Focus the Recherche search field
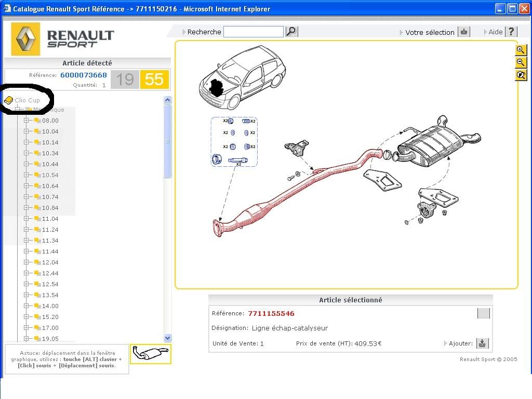 point(254,32)
